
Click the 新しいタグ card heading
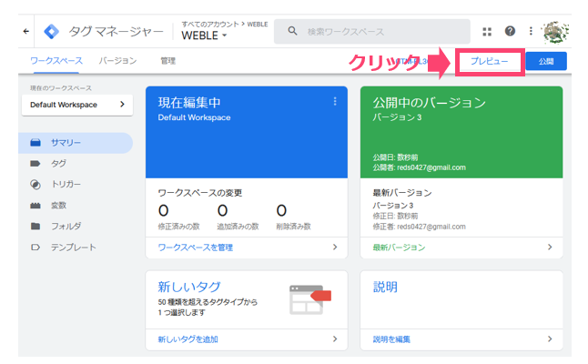coord(189,287)
